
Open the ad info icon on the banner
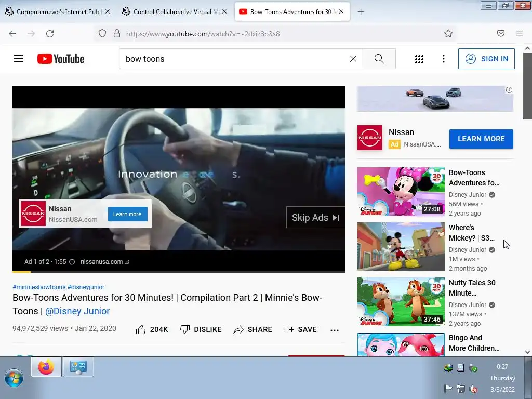[509, 90]
